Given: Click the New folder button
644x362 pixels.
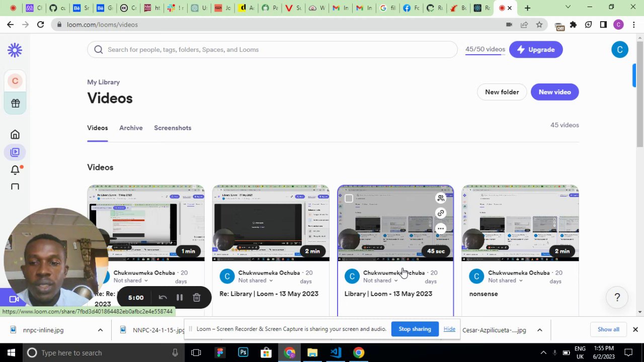Looking at the screenshot, I should coord(502,92).
